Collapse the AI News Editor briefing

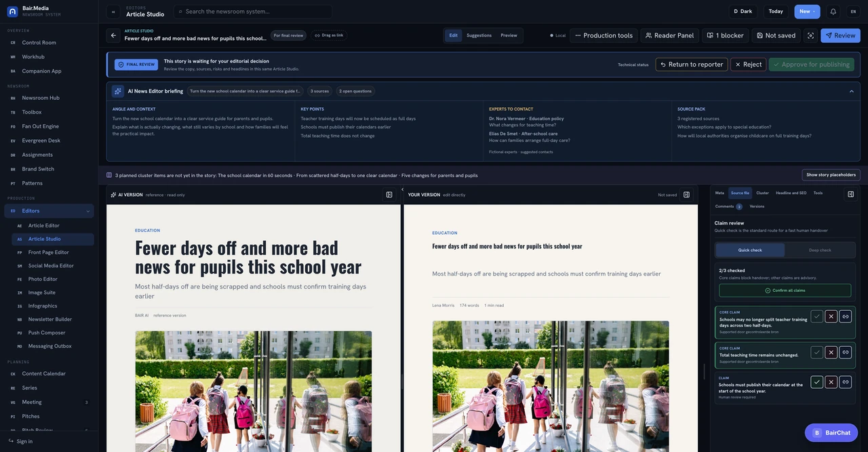click(852, 91)
